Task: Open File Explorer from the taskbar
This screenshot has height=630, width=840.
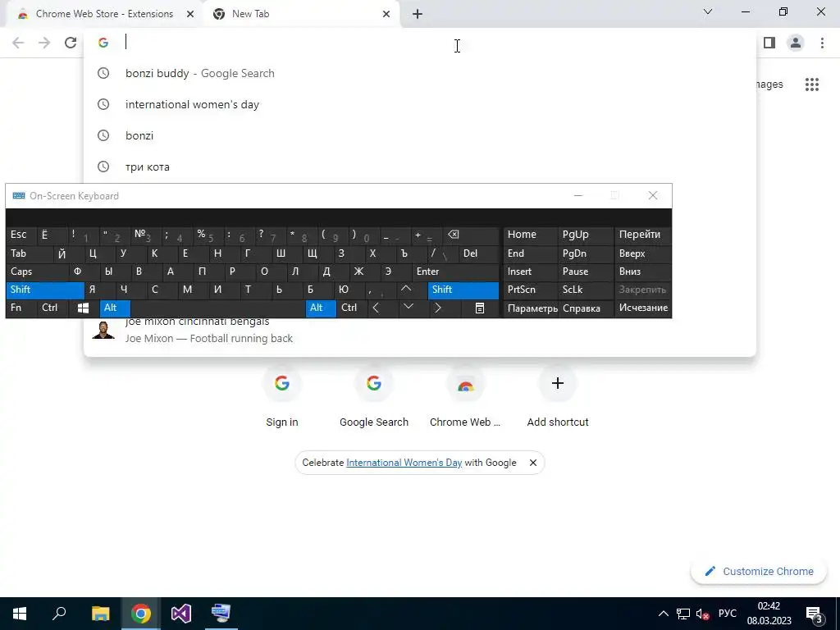Action: [100, 614]
